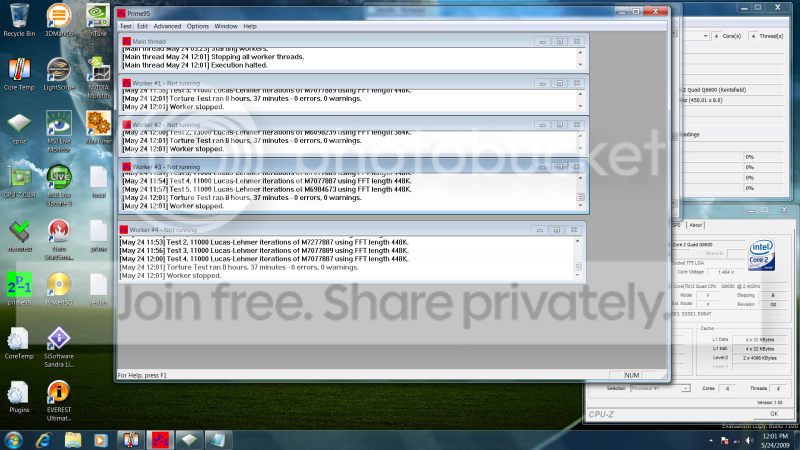Viewport: 800px width, 450px height.
Task: Select the local file on desktop
Action: coord(98,182)
